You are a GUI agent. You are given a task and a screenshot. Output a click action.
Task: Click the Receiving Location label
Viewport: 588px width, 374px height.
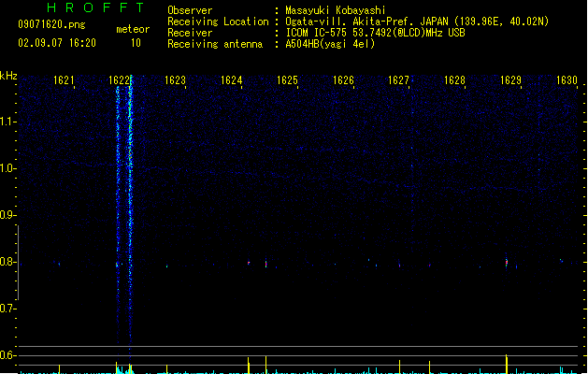218,22
